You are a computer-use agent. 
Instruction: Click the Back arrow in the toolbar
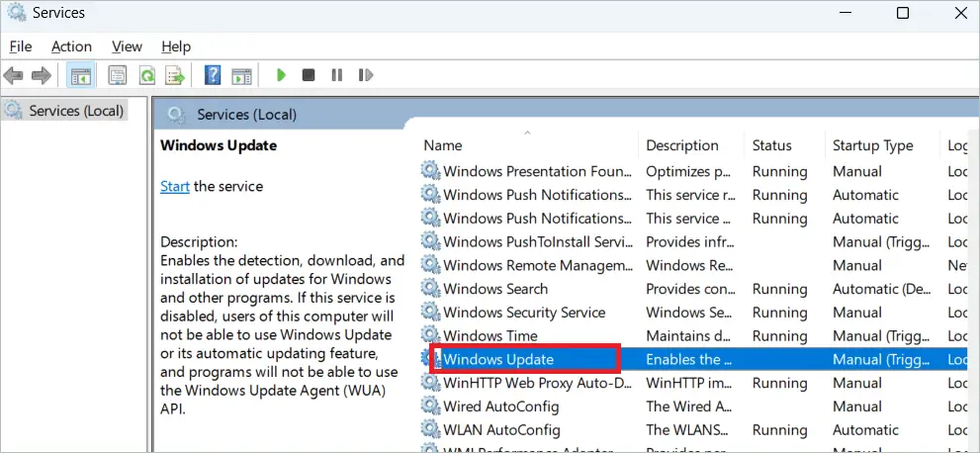pyautogui.click(x=13, y=75)
